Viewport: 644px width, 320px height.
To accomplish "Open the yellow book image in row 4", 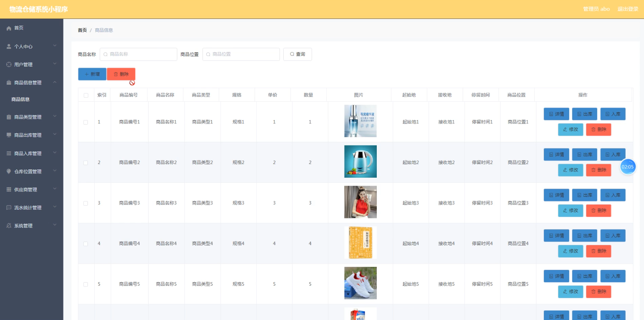I will (x=360, y=243).
